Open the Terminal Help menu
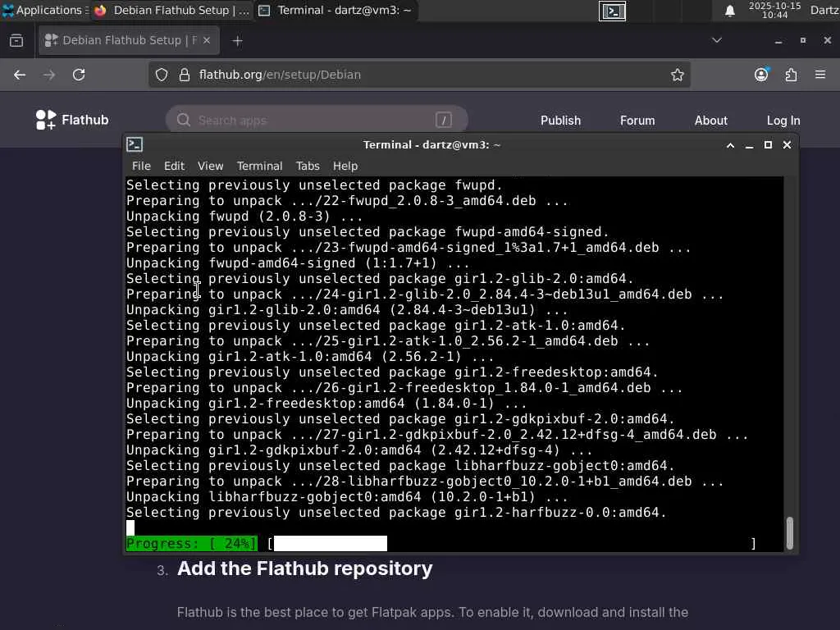The height and width of the screenshot is (630, 840). tap(345, 166)
